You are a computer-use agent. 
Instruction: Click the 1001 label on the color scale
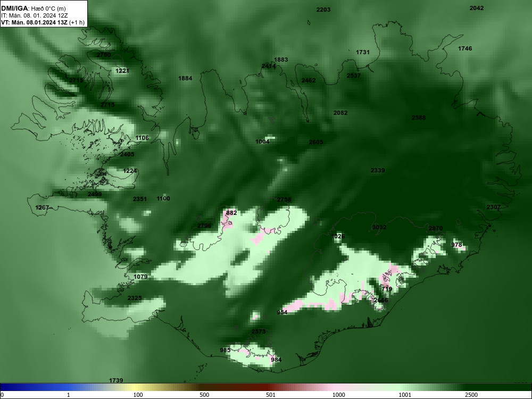pyautogui.click(x=405, y=395)
